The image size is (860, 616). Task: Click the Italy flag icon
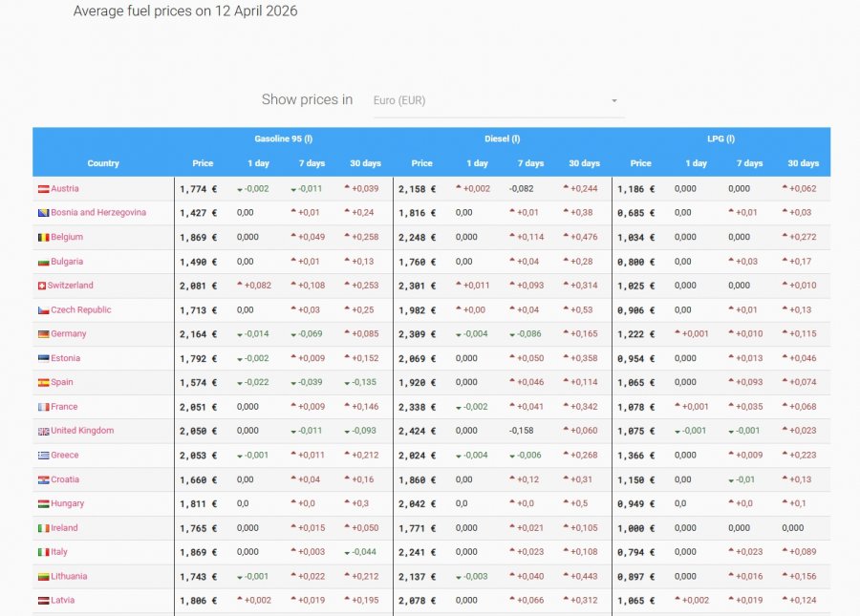[x=43, y=552]
